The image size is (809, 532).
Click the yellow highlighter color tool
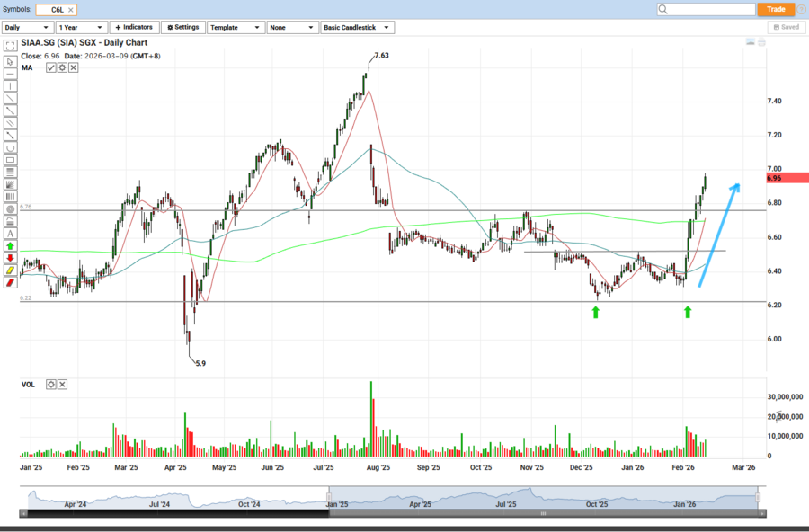pos(10,270)
